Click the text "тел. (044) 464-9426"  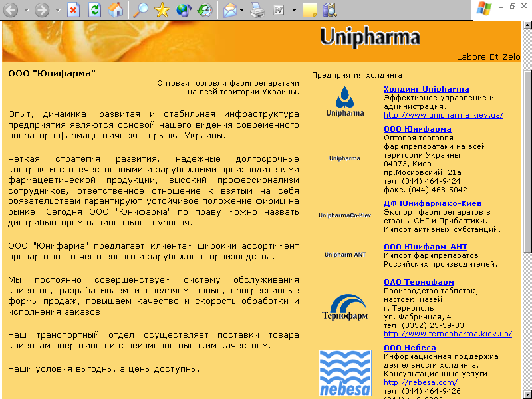[x=422, y=391]
